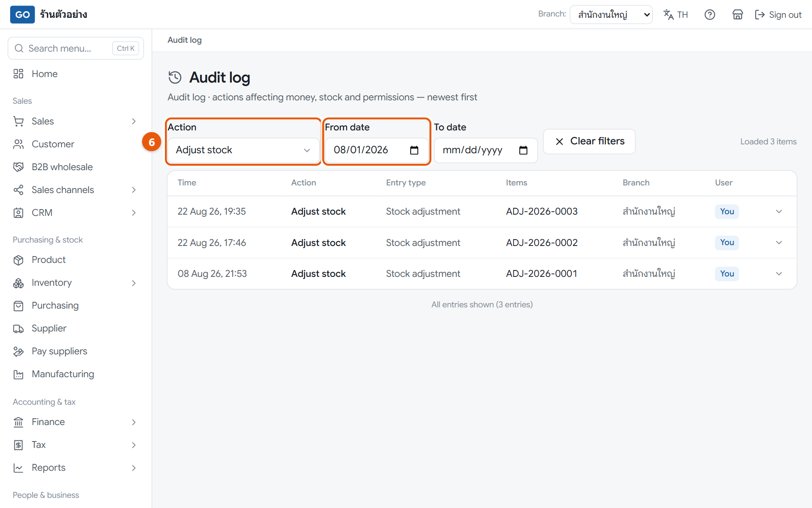Viewport: 812px width, 508px height.
Task: Click the Finance bank icon
Action: click(x=18, y=422)
